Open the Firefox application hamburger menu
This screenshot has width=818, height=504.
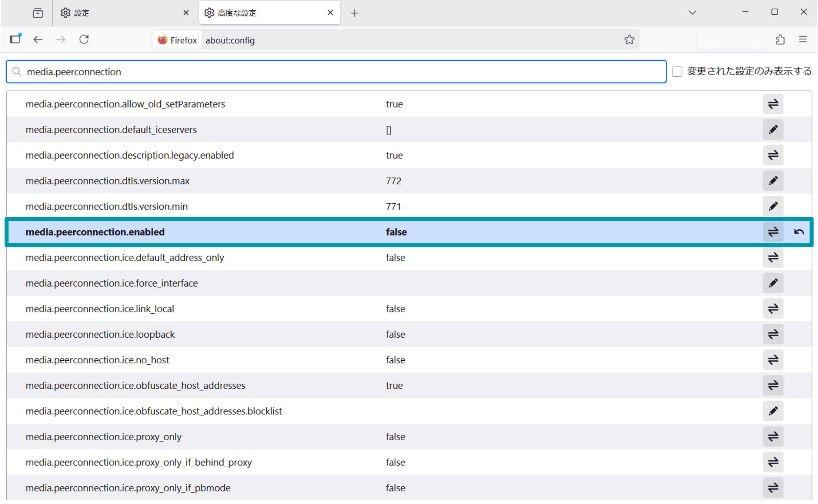point(803,40)
